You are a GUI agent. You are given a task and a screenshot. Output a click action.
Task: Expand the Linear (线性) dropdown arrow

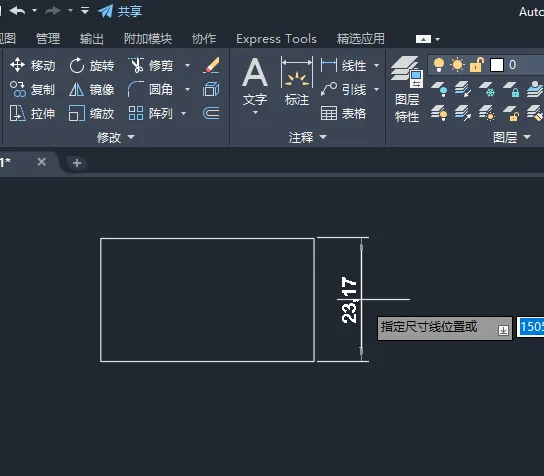[x=376, y=65]
